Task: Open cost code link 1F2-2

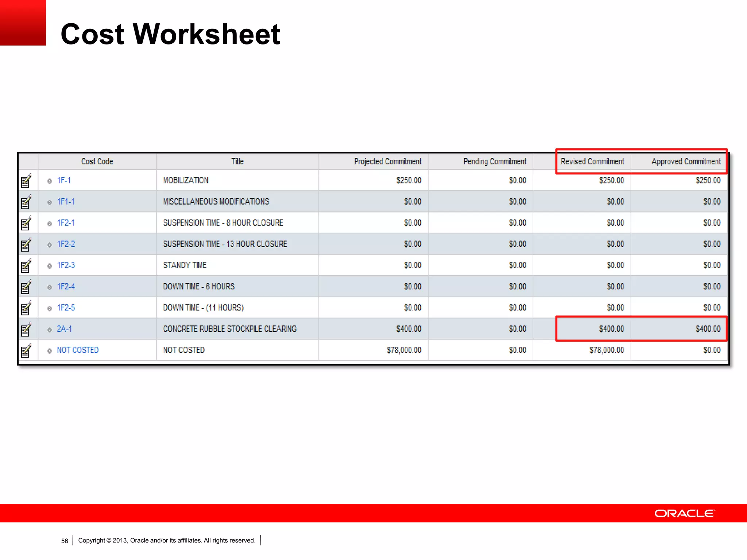Action: pyautogui.click(x=66, y=244)
